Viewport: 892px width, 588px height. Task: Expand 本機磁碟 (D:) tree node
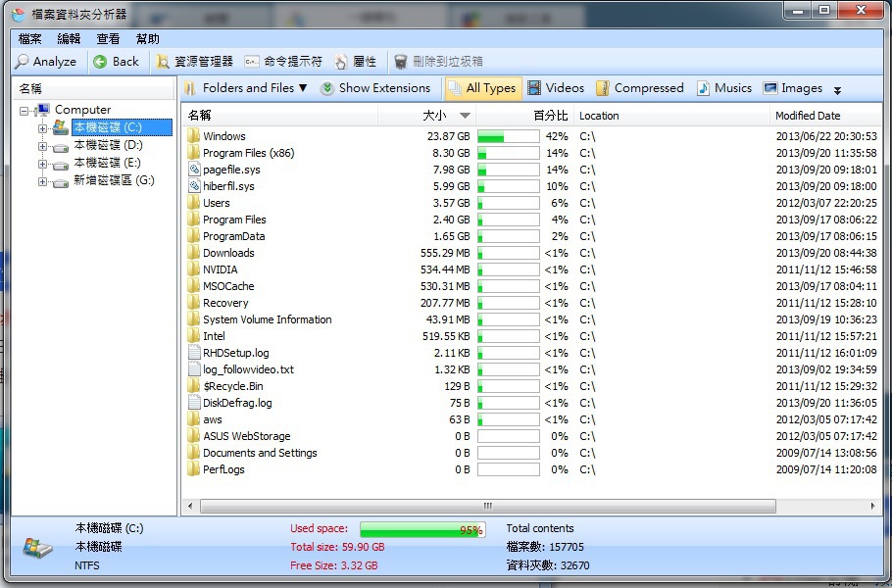pos(42,146)
